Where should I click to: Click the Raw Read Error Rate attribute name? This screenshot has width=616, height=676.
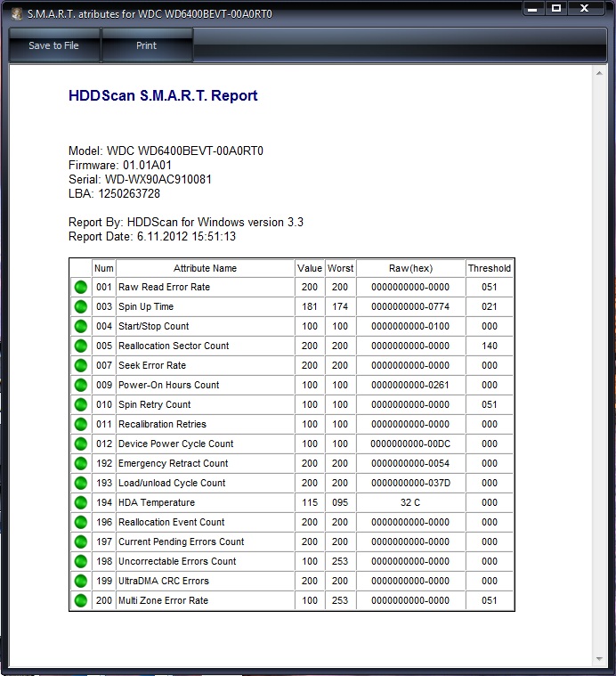[164, 287]
